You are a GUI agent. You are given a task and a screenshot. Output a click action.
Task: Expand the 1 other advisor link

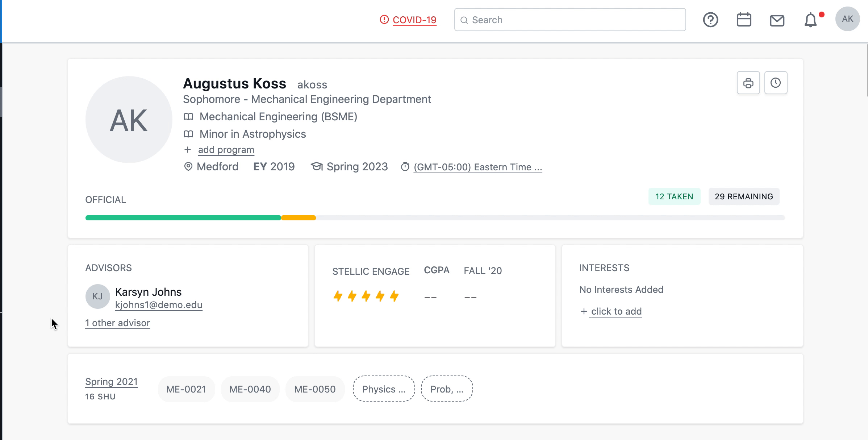(117, 323)
